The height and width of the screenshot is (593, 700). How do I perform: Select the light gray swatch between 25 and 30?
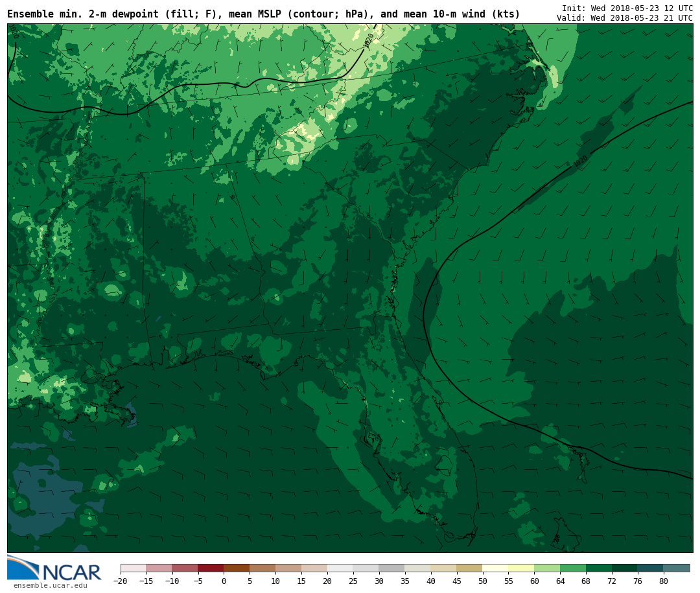coord(366,568)
